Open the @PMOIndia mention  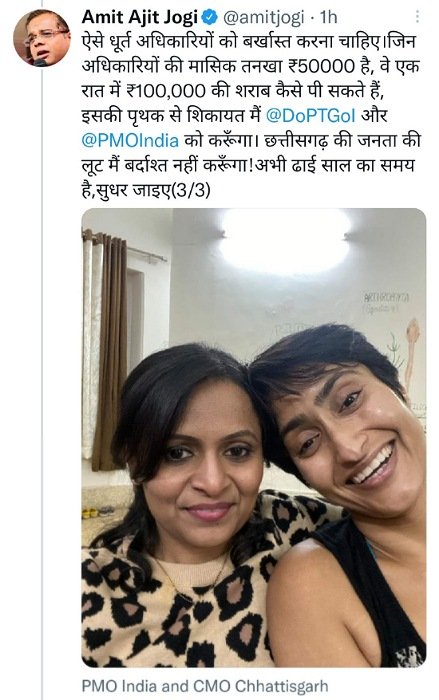click(130, 141)
